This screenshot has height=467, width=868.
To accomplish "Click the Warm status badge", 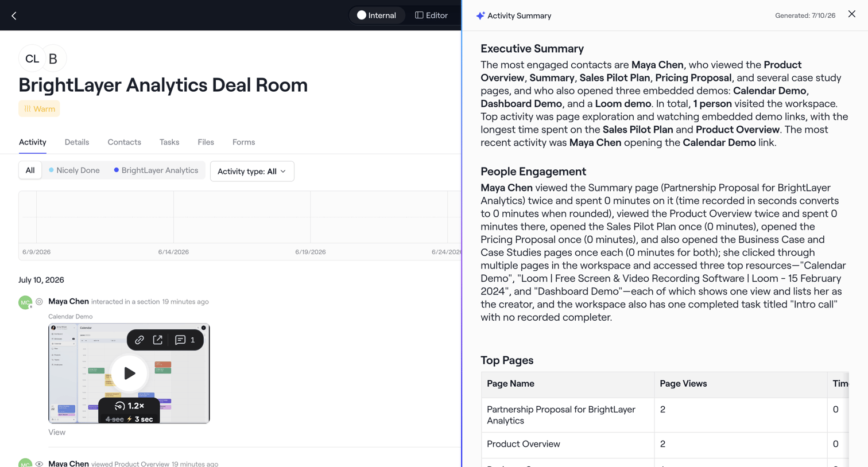I will tap(39, 109).
